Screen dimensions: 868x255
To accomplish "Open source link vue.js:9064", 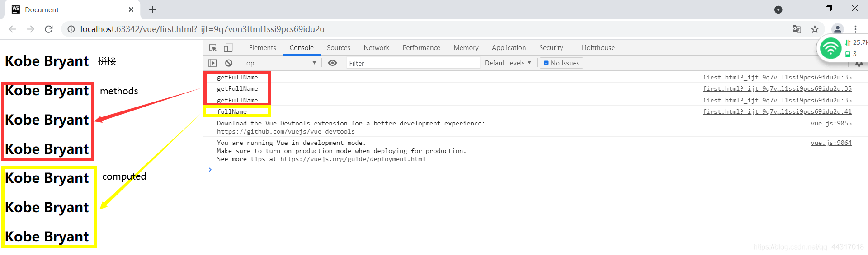I will click(831, 143).
